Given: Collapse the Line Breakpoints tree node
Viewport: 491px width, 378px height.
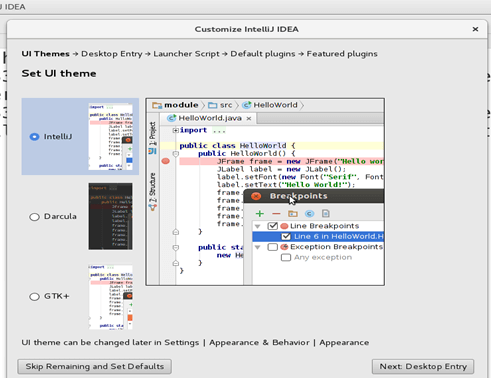Looking at the screenshot, I should 257,226.
